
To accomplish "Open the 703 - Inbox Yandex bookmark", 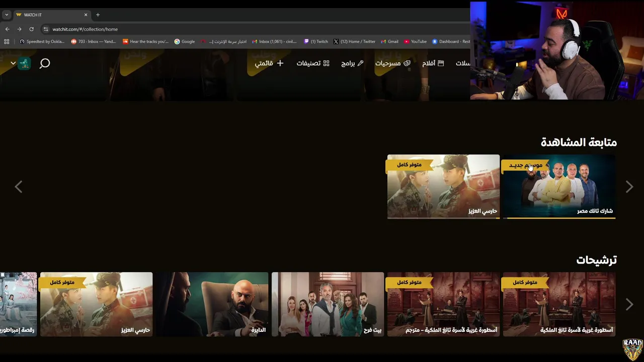I will click(x=94, y=42).
